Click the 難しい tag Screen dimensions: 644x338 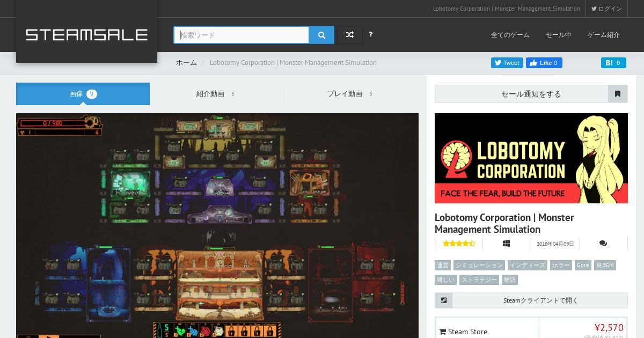coord(446,280)
